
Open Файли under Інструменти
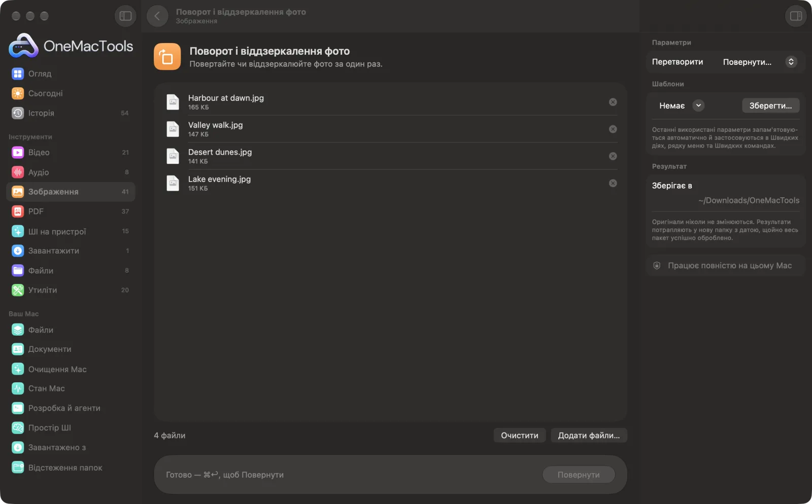pos(71,270)
